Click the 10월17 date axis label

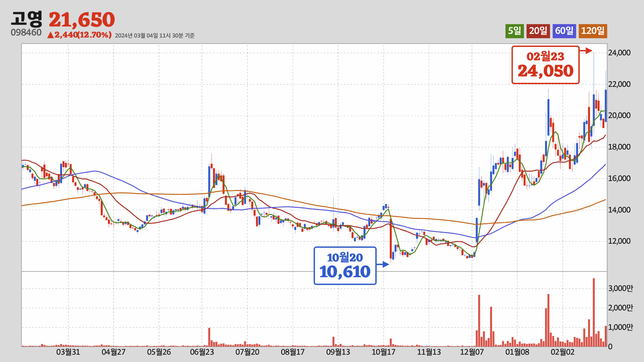(x=383, y=352)
